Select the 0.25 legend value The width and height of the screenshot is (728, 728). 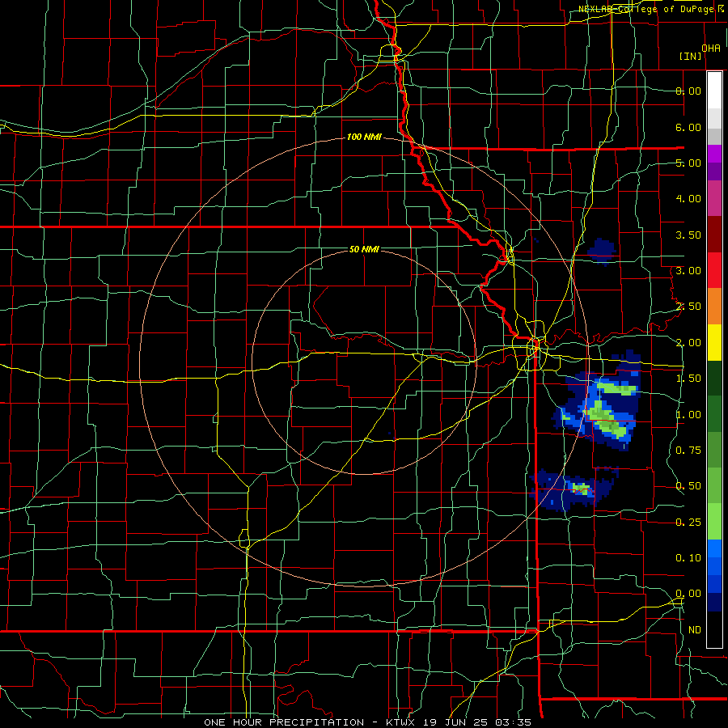coord(688,523)
